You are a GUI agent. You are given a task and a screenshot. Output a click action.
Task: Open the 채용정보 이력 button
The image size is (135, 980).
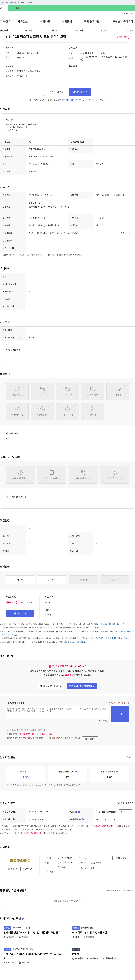tap(121, 858)
